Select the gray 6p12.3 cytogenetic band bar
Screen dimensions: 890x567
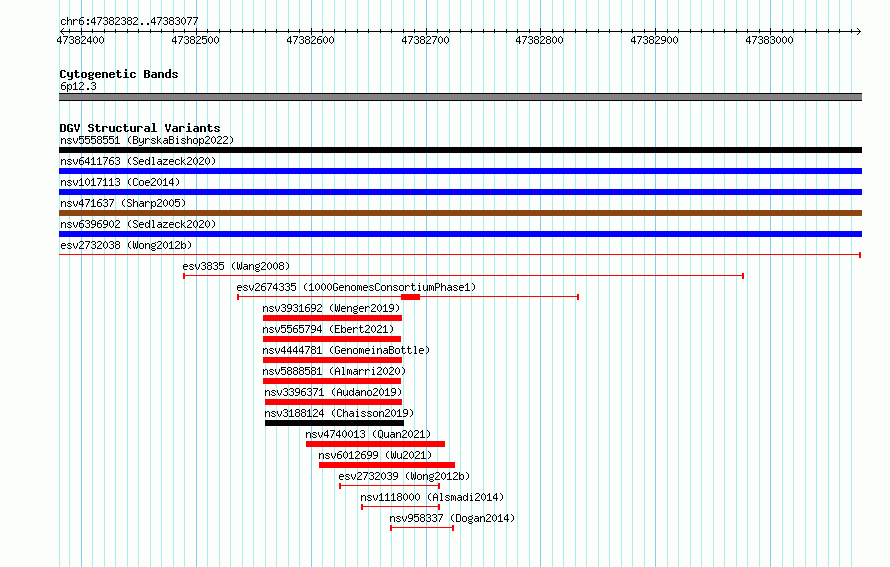tap(460, 97)
